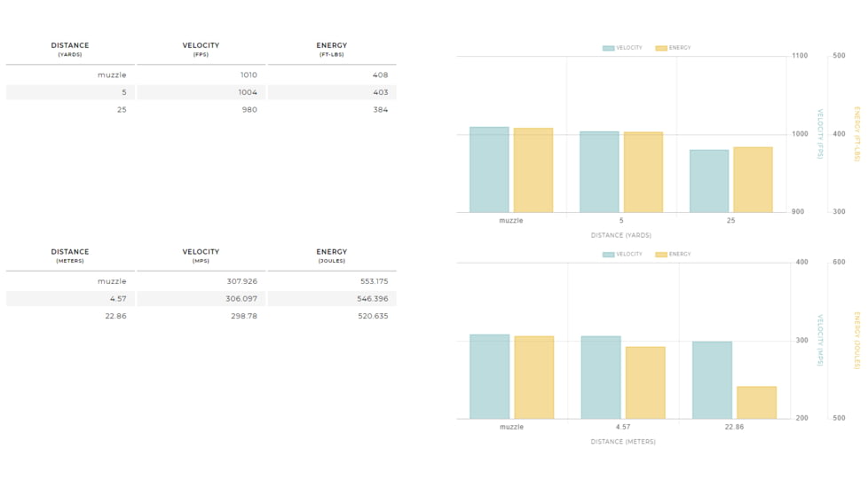Click Energy legend swatch in the meters chart
868x488 pixels.
[x=661, y=255]
